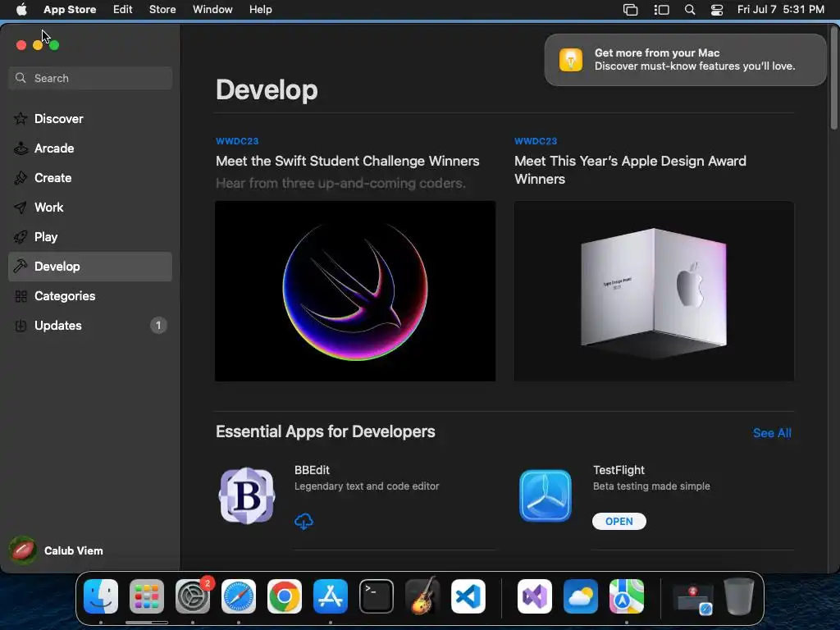840x630 pixels.
Task: Open Finder from the Dock
Action: pos(101,596)
